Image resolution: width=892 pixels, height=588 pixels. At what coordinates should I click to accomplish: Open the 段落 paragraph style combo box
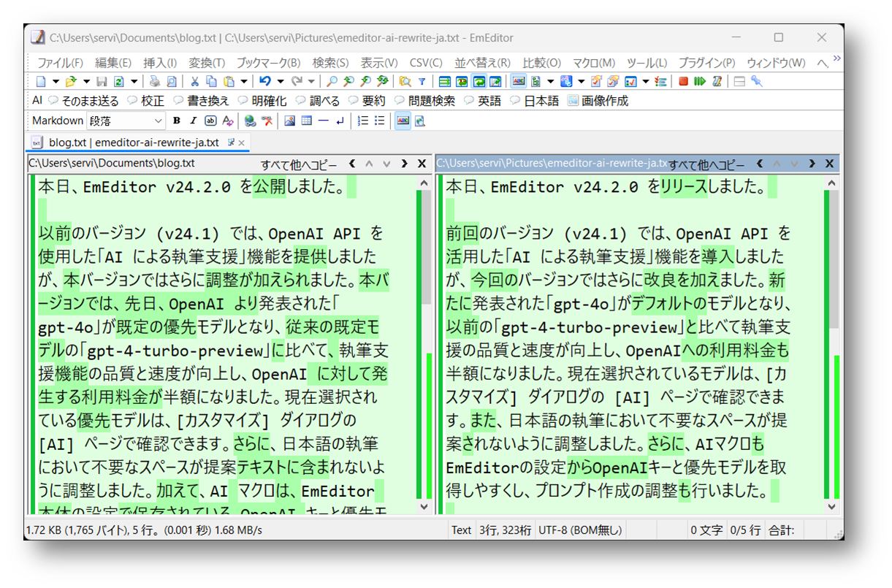(x=126, y=121)
